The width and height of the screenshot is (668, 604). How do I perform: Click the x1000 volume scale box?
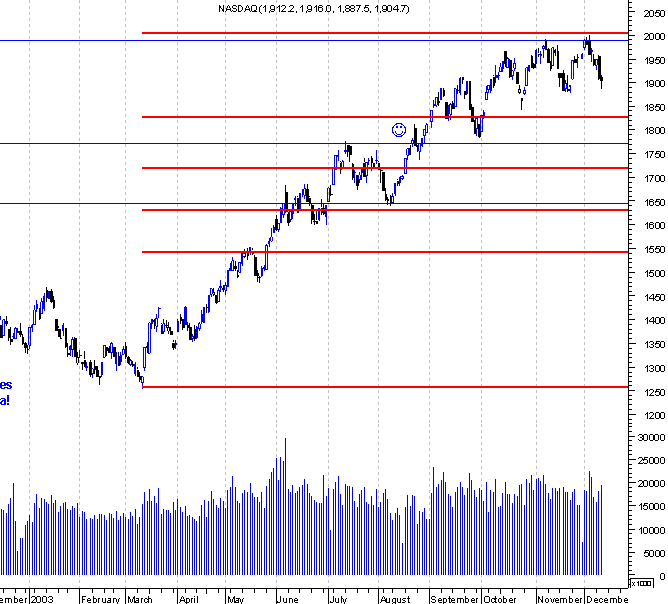click(x=641, y=583)
